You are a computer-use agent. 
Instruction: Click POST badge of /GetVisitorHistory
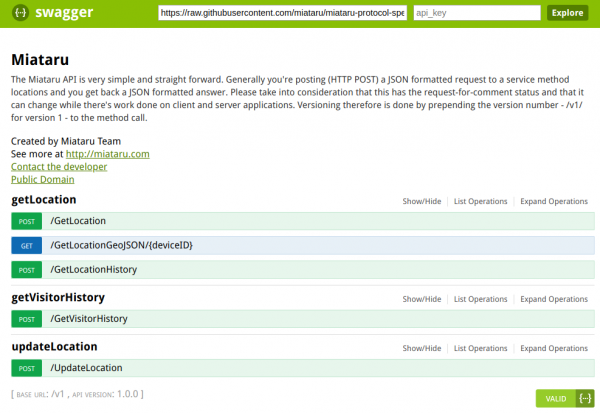tap(26, 319)
